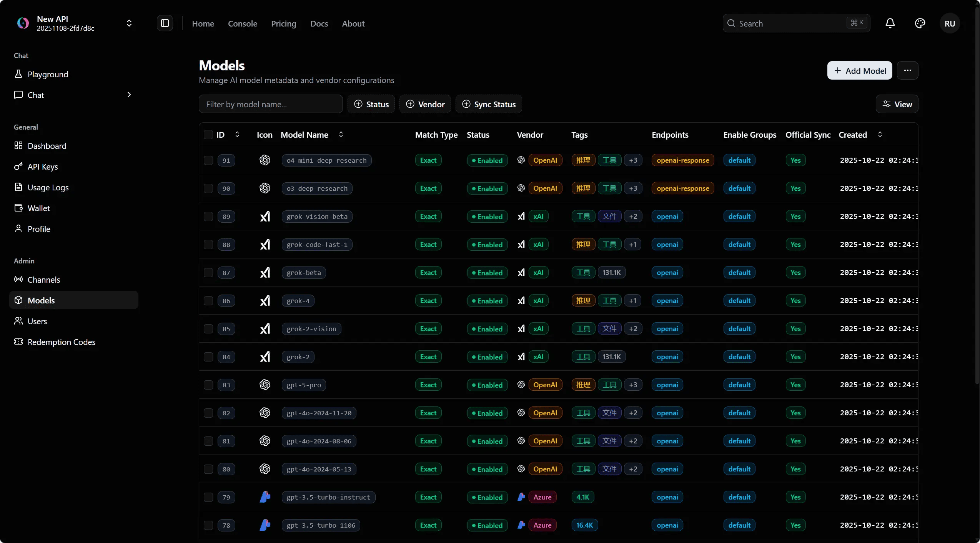
Task: Open the Docs menu item
Action: click(319, 23)
